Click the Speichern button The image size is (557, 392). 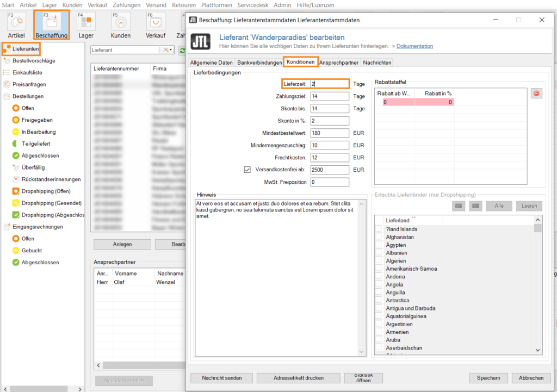click(488, 378)
